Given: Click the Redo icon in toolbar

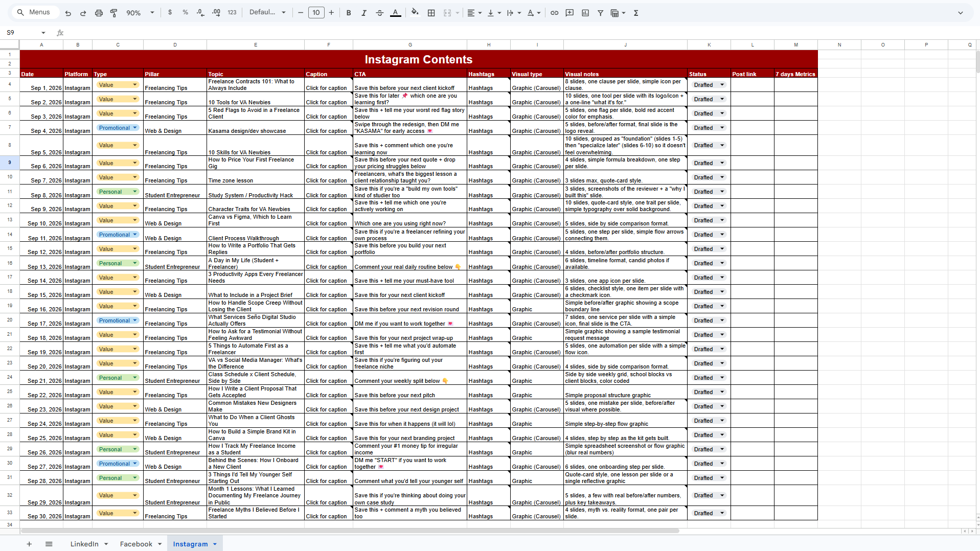Looking at the screenshot, I should tap(83, 13).
